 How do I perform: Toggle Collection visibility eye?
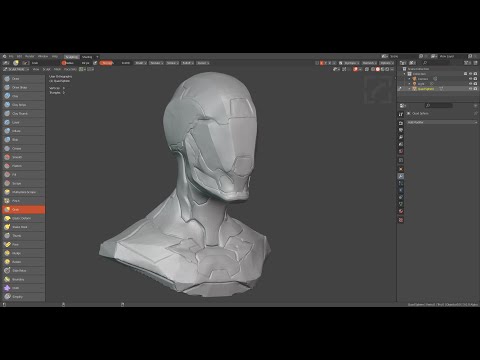(470, 74)
